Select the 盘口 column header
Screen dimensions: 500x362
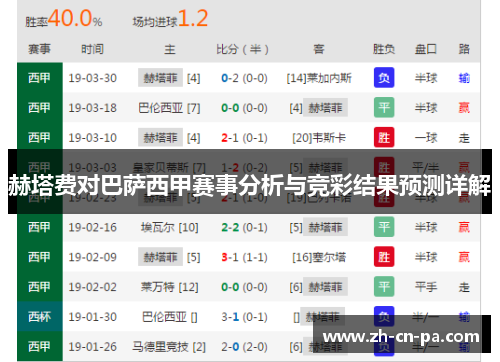[426, 49]
